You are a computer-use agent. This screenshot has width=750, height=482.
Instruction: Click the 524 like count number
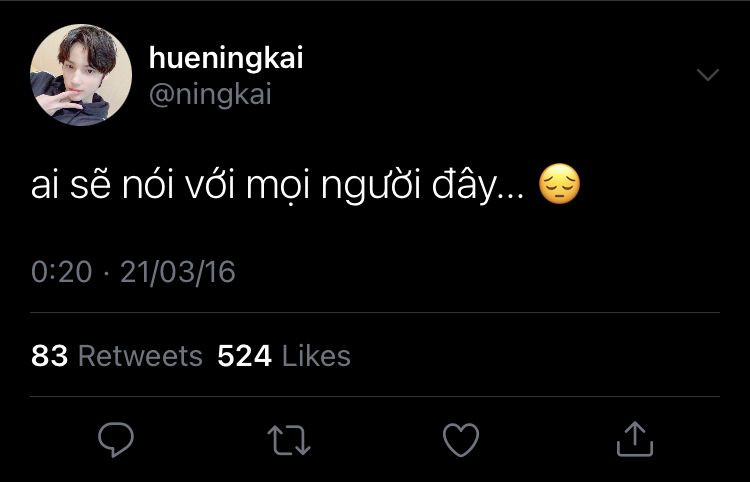point(244,356)
